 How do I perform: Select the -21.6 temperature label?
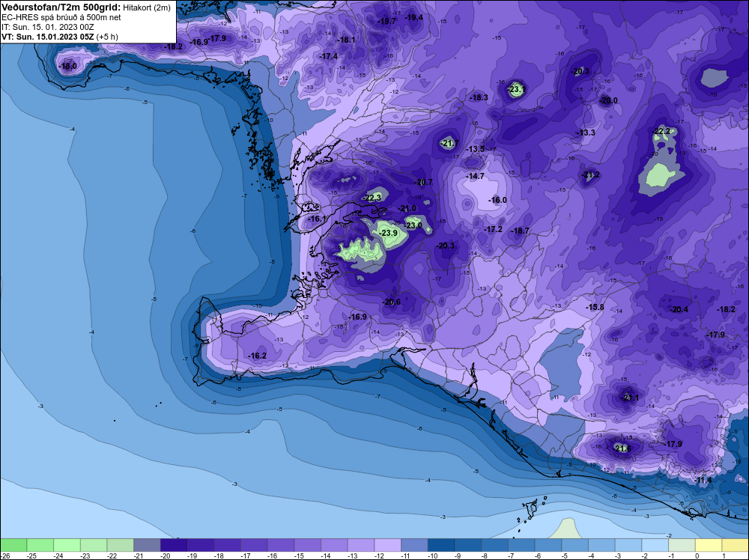[622, 448]
